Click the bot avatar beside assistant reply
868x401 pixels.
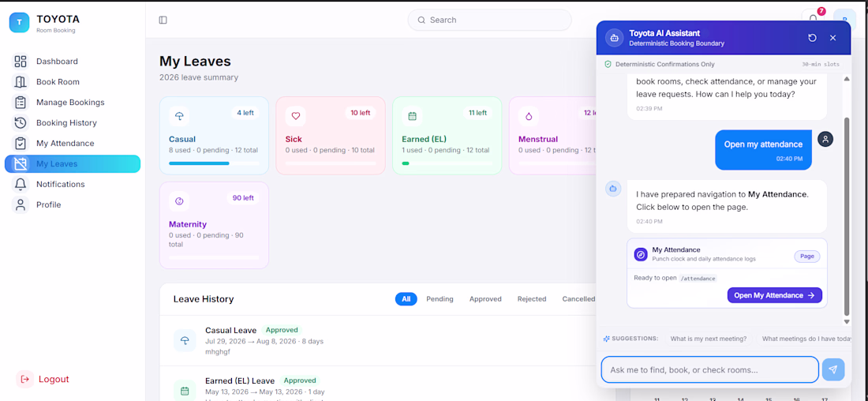pyautogui.click(x=613, y=189)
